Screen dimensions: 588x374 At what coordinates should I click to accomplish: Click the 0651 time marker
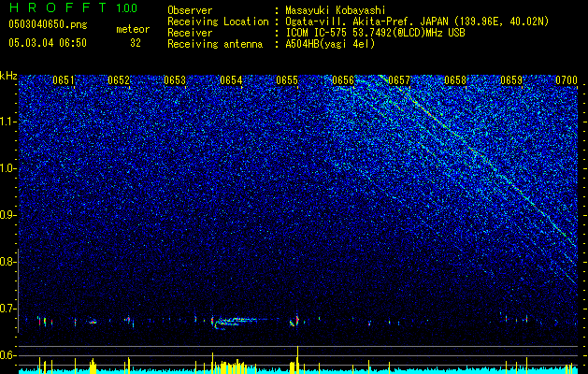coord(64,80)
